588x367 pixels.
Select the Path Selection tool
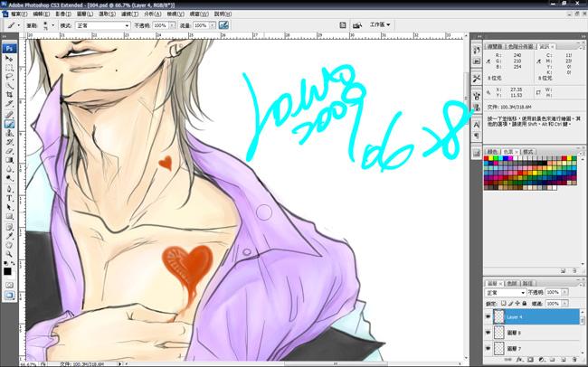pos(9,207)
